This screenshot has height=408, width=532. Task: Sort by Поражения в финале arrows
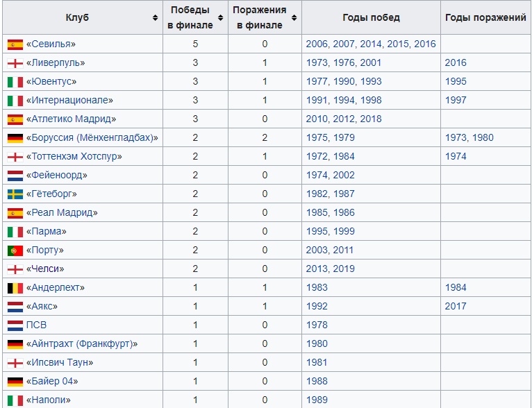(x=294, y=17)
